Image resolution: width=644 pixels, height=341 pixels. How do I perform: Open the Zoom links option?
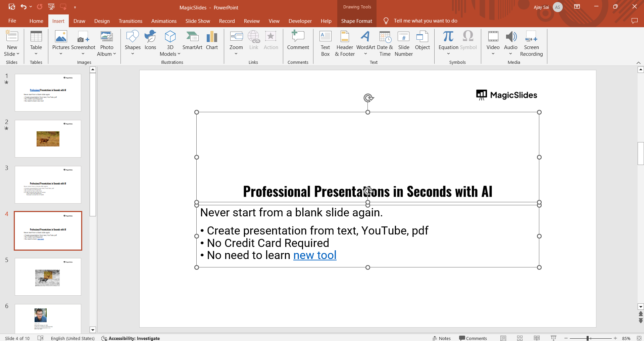[236, 43]
